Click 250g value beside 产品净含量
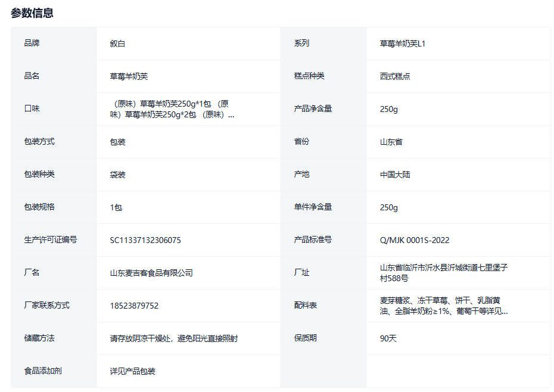This screenshot has width=554, height=392. pos(388,109)
